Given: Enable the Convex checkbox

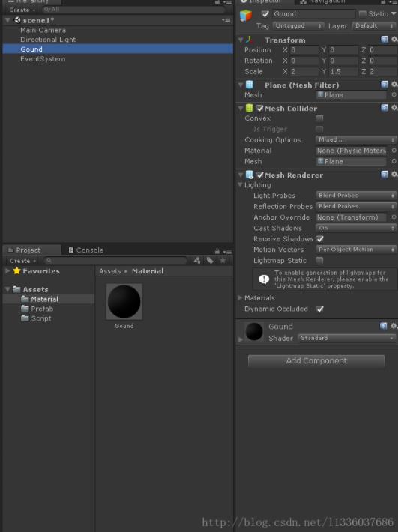Looking at the screenshot, I should pyautogui.click(x=319, y=118).
